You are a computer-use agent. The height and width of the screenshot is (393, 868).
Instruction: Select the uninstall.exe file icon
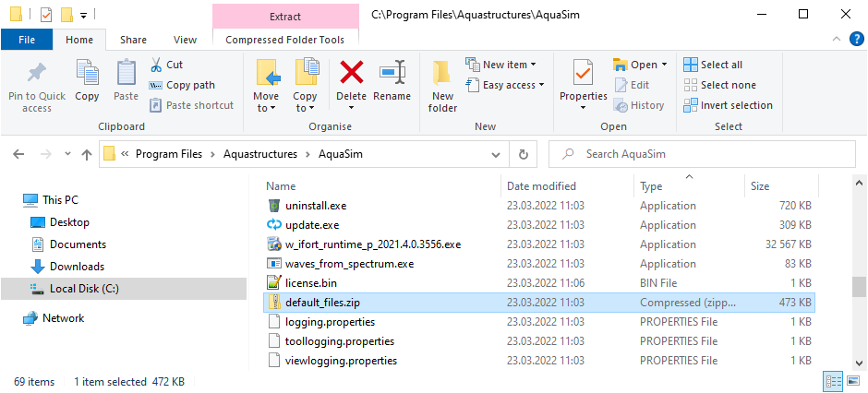click(x=274, y=206)
